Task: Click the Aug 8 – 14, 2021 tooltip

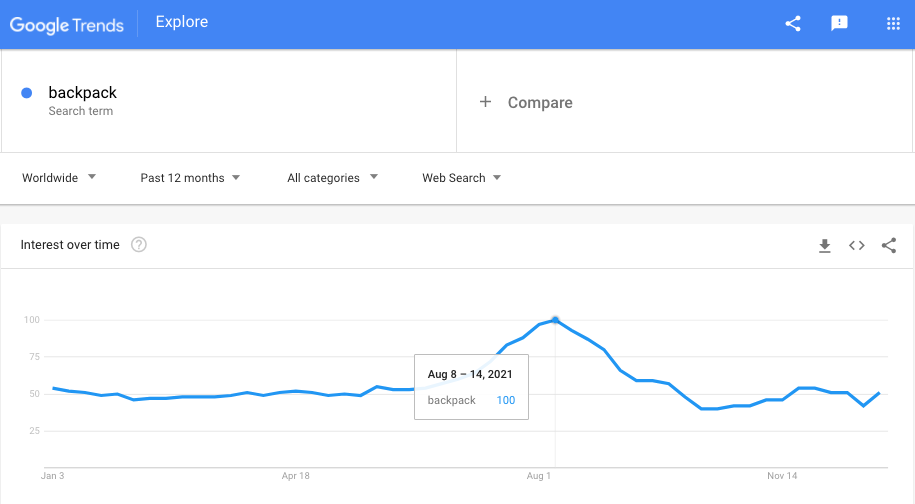Action: tap(471, 386)
